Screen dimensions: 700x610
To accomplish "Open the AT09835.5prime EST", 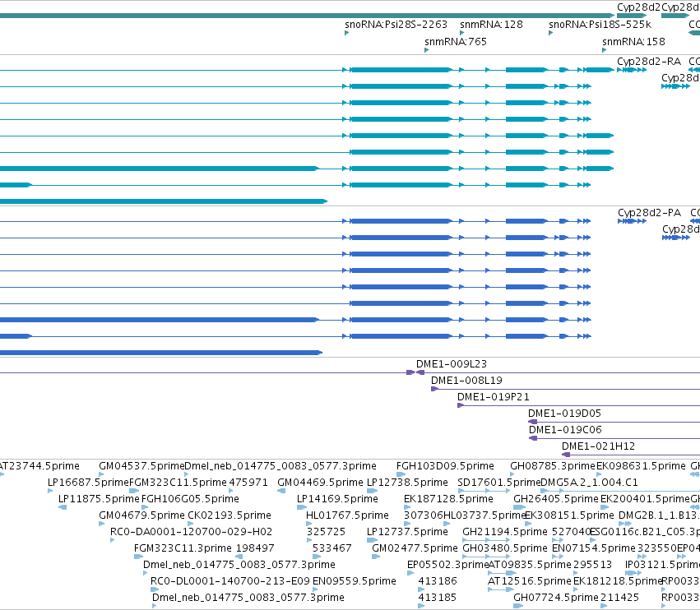I will pyautogui.click(x=530, y=565).
